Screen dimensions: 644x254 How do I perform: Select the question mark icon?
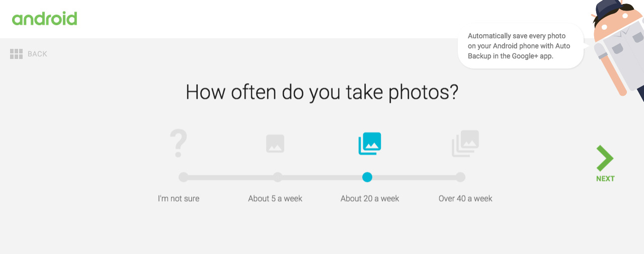(179, 143)
